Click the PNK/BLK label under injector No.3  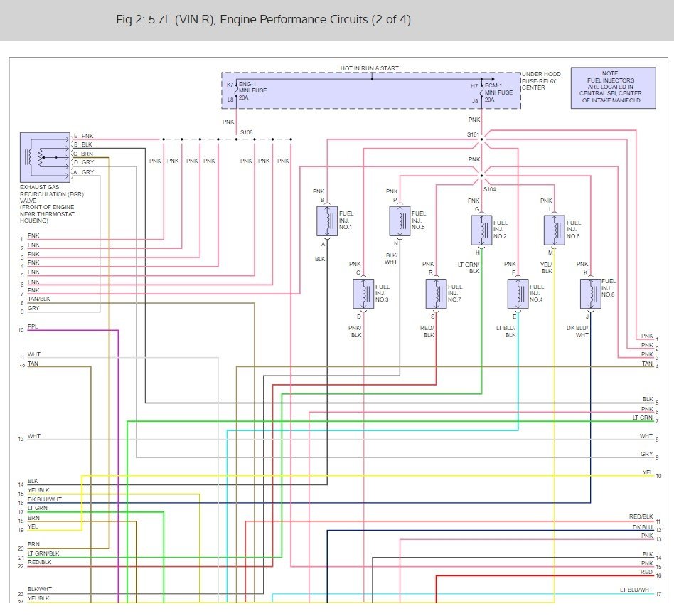pos(355,331)
